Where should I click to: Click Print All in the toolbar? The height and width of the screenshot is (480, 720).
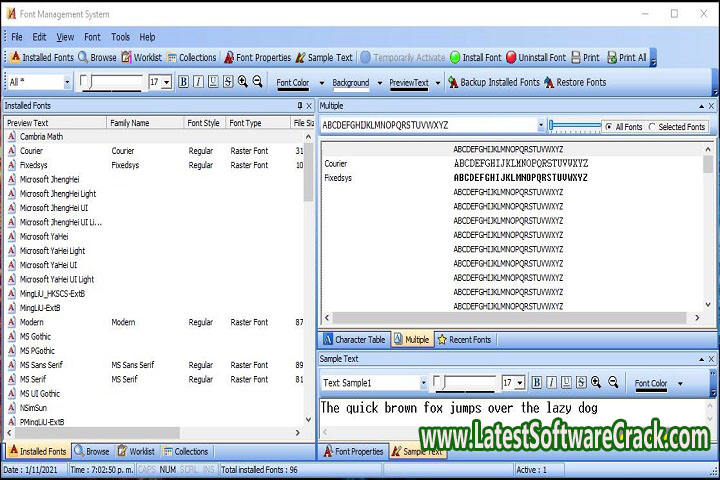(x=627, y=57)
